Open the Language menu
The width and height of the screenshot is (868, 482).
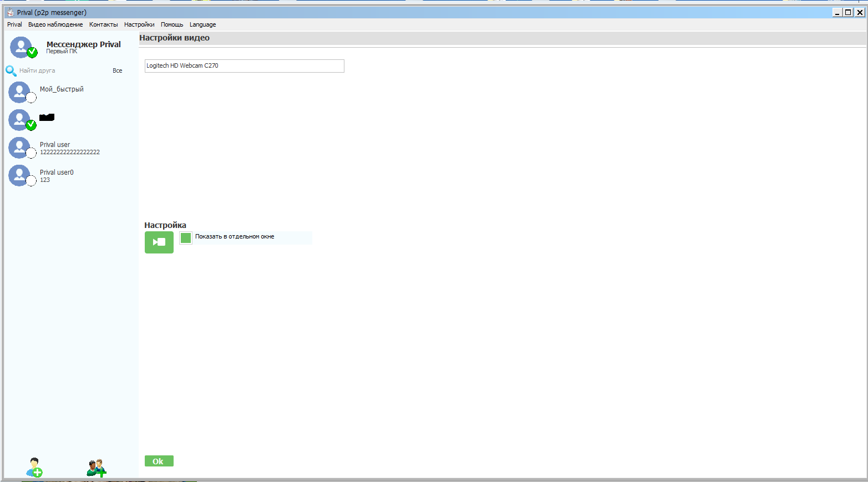pos(202,24)
